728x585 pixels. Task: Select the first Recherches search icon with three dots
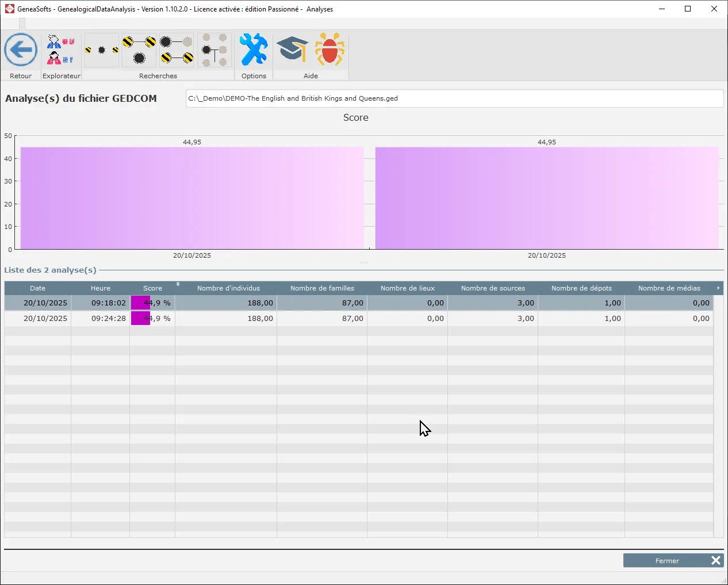(102, 50)
